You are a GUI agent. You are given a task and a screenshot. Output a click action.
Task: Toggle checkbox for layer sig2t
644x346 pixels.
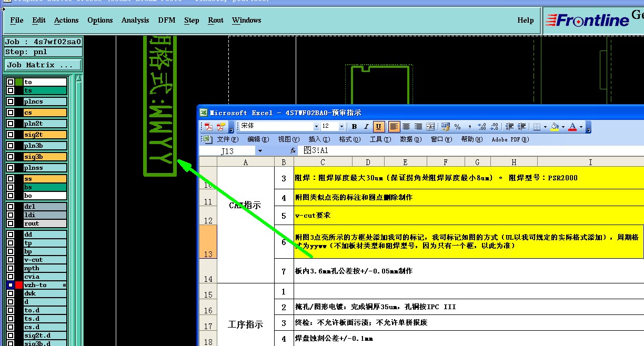coord(11,135)
